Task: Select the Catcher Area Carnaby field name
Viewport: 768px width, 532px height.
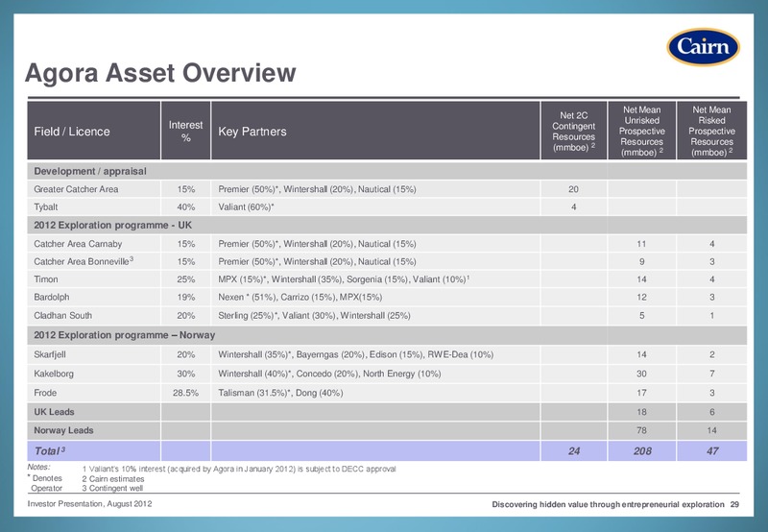Action: click(78, 244)
